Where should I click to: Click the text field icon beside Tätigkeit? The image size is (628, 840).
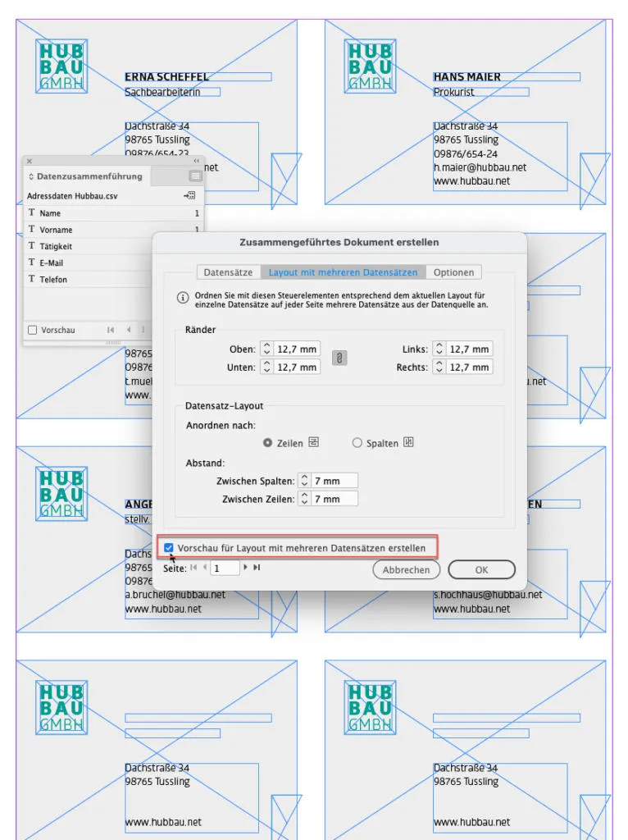point(32,246)
